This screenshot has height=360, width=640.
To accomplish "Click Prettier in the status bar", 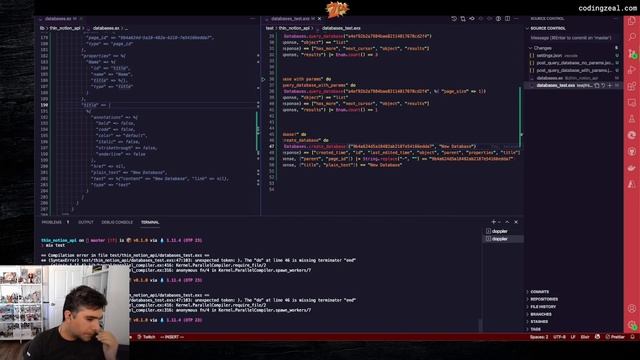I will 615,337.
